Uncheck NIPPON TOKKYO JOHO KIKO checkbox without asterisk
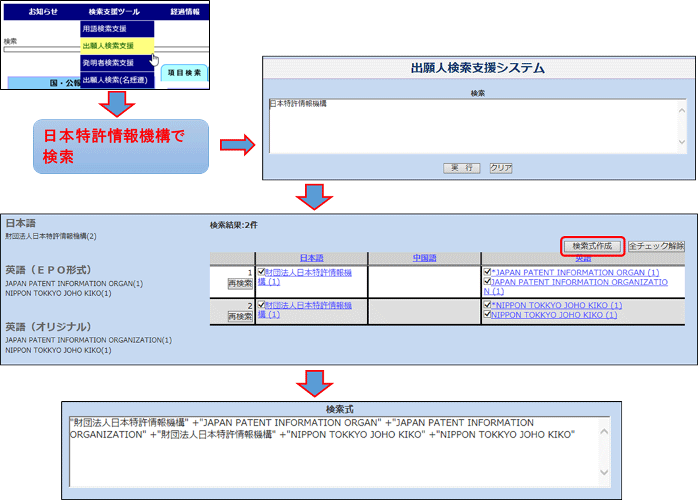 click(487, 314)
